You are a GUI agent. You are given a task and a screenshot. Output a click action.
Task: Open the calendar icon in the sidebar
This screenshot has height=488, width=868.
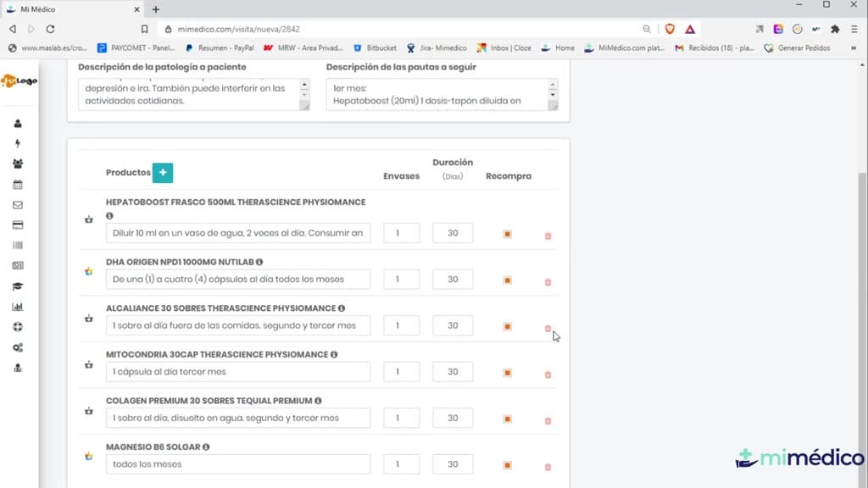(x=18, y=184)
